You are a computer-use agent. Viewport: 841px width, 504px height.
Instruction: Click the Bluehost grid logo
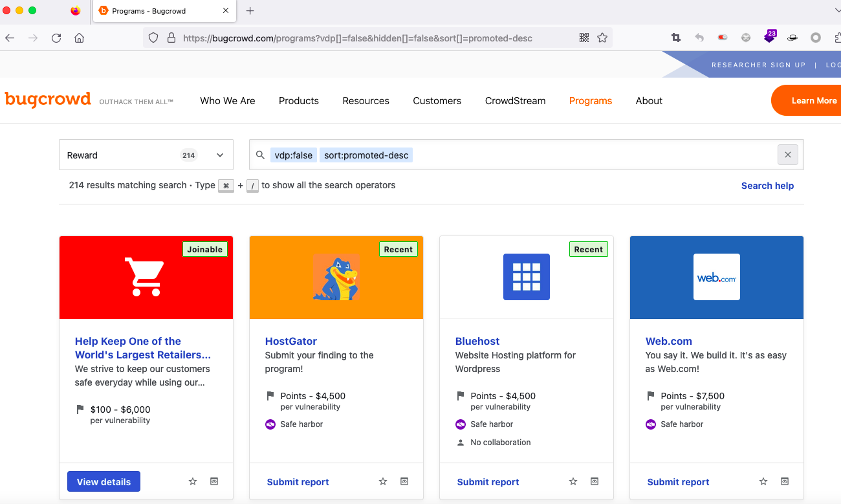tap(527, 277)
